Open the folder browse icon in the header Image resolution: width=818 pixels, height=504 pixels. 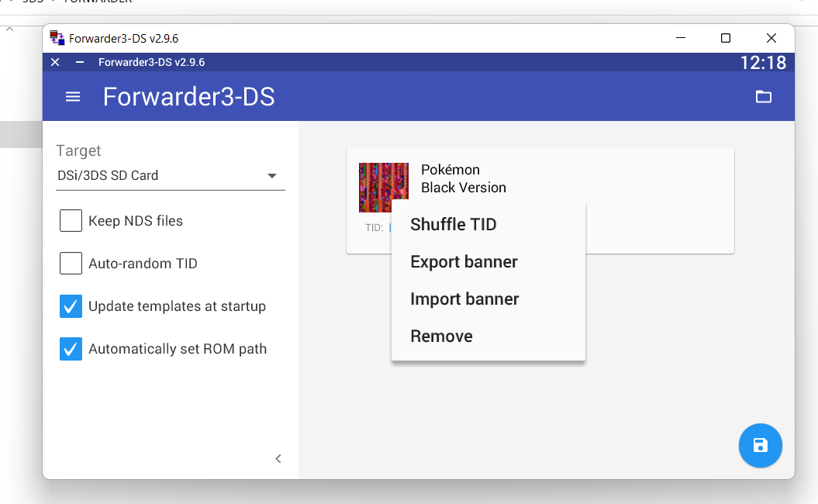point(763,96)
